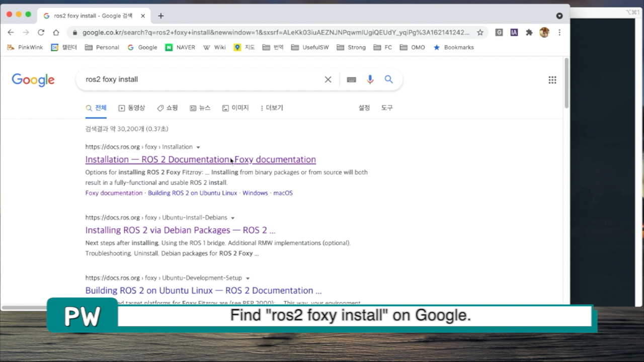
Task: Switch to the 이미지 images tab
Action: [235, 108]
